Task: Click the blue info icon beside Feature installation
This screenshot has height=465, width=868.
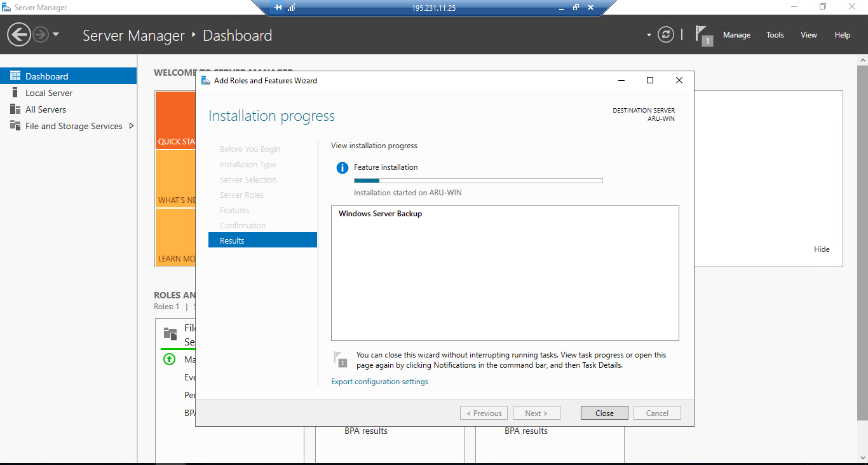Action: coord(341,167)
